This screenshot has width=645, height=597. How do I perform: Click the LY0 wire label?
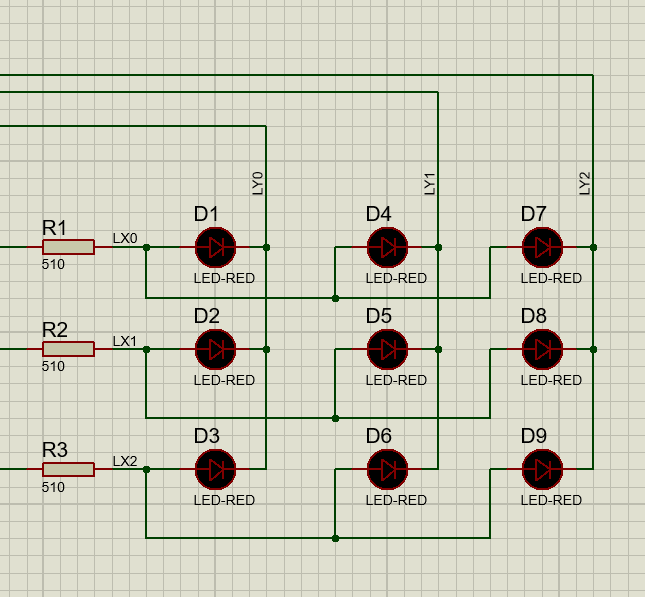tap(257, 183)
